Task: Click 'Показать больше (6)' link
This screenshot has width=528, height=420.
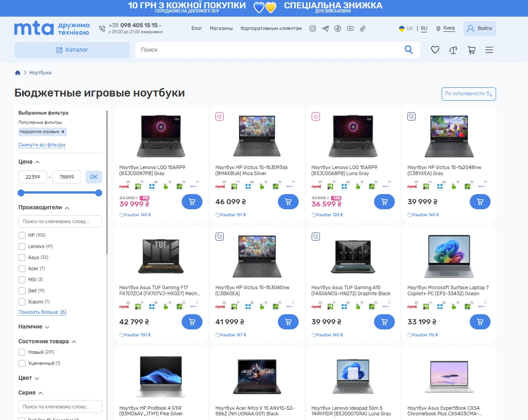Action: coord(43,312)
